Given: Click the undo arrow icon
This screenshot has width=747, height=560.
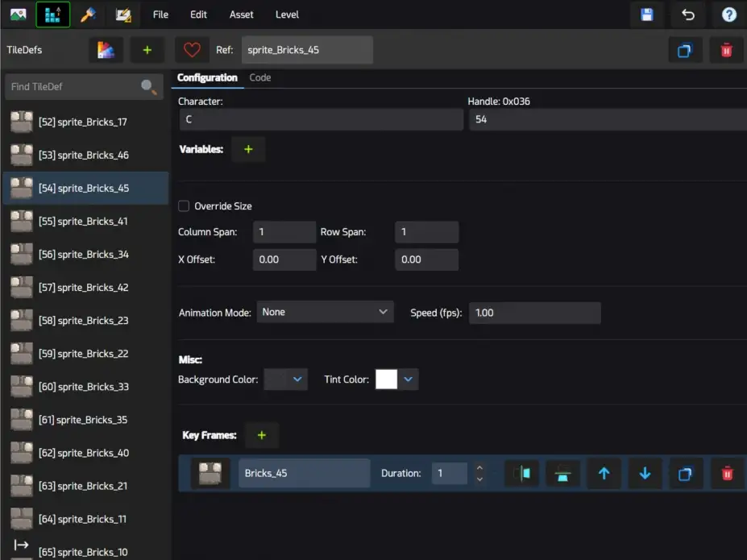Looking at the screenshot, I should pos(688,15).
